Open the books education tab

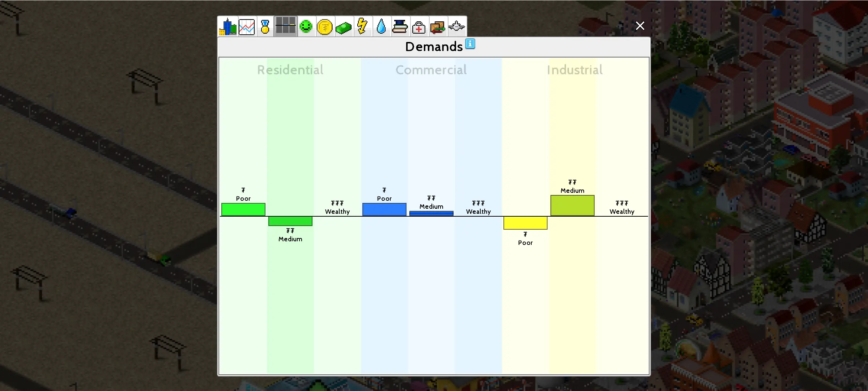point(400,27)
